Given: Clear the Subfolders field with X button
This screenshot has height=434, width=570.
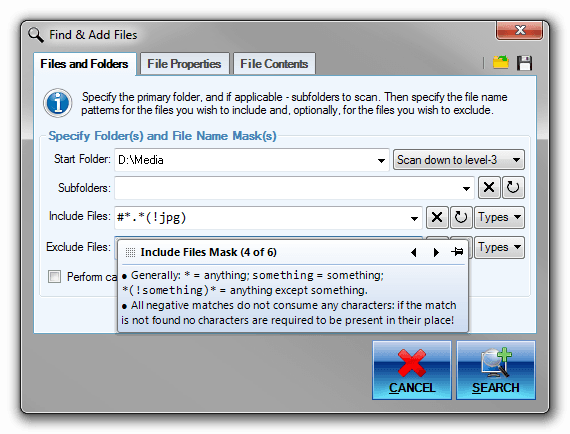Looking at the screenshot, I should click(x=489, y=188).
